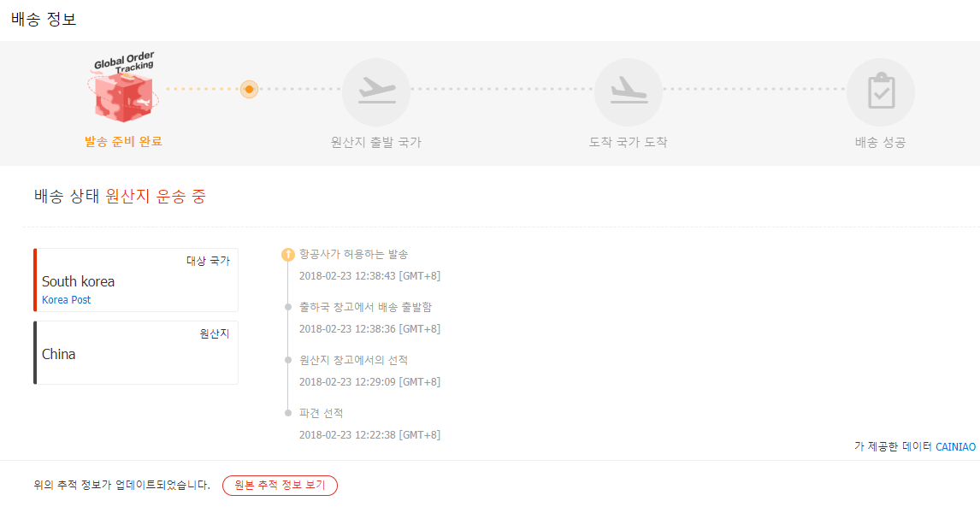Click the 원산지 운송 중 status text
Image resolution: width=980 pixels, height=507 pixels.
156,197
